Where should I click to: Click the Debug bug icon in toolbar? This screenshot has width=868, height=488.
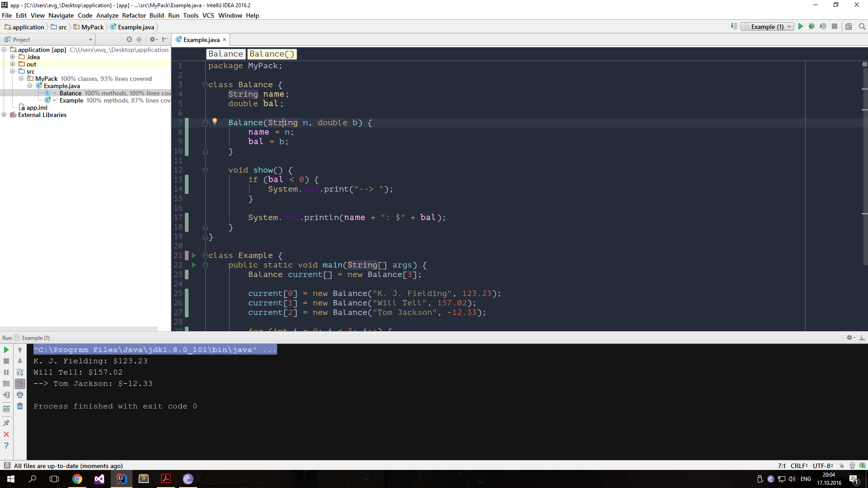(x=811, y=27)
